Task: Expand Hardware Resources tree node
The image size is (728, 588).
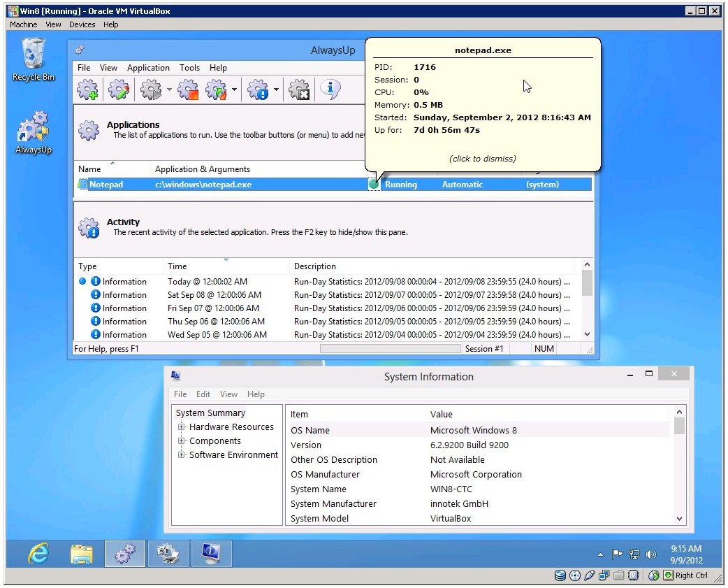Action: pos(181,426)
